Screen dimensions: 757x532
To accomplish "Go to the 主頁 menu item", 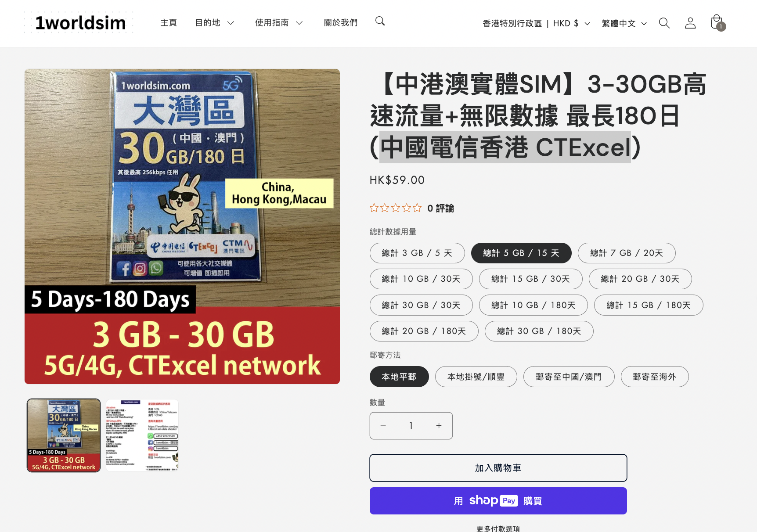I will pos(169,23).
